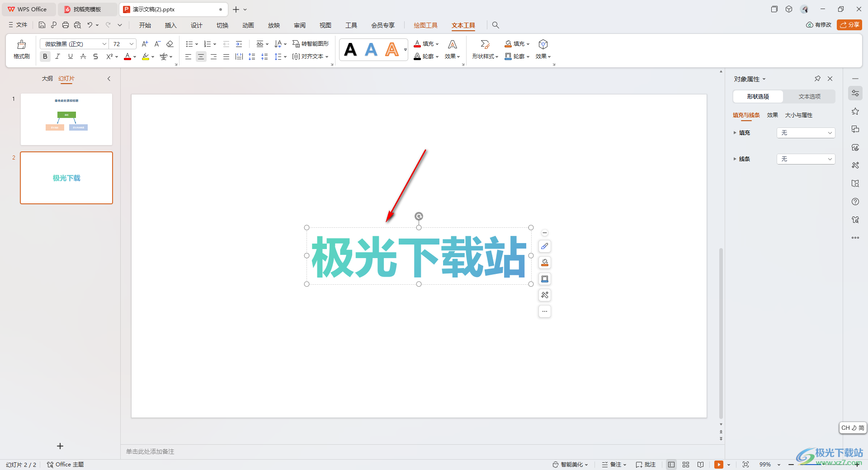This screenshot has height=470, width=868.
Task: Select left text alignment
Action: tap(188, 56)
